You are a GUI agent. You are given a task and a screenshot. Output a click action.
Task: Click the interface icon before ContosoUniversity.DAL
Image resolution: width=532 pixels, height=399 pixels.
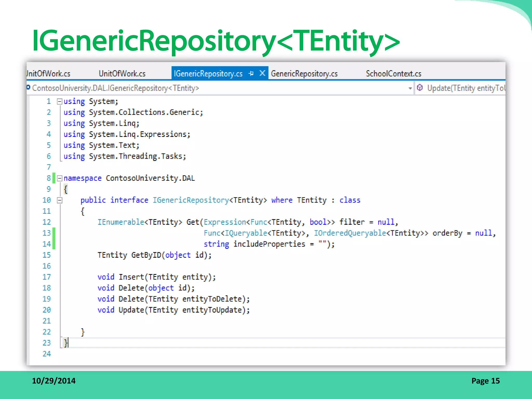click(28, 88)
